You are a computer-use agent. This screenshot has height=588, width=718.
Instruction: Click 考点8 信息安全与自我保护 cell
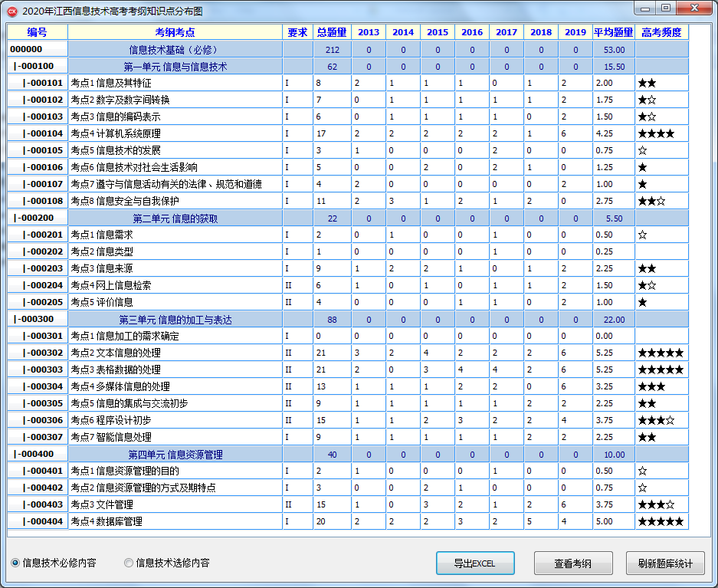tap(175, 201)
